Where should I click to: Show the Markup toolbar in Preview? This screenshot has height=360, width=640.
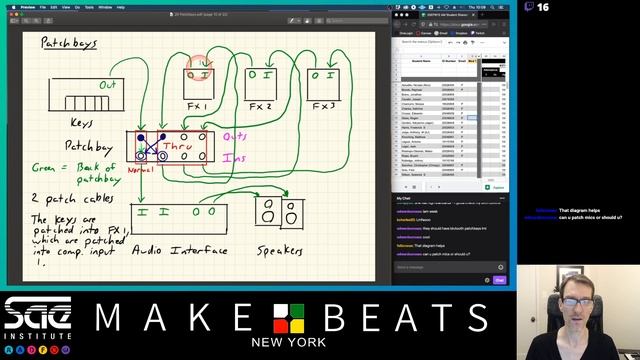click(x=319, y=20)
